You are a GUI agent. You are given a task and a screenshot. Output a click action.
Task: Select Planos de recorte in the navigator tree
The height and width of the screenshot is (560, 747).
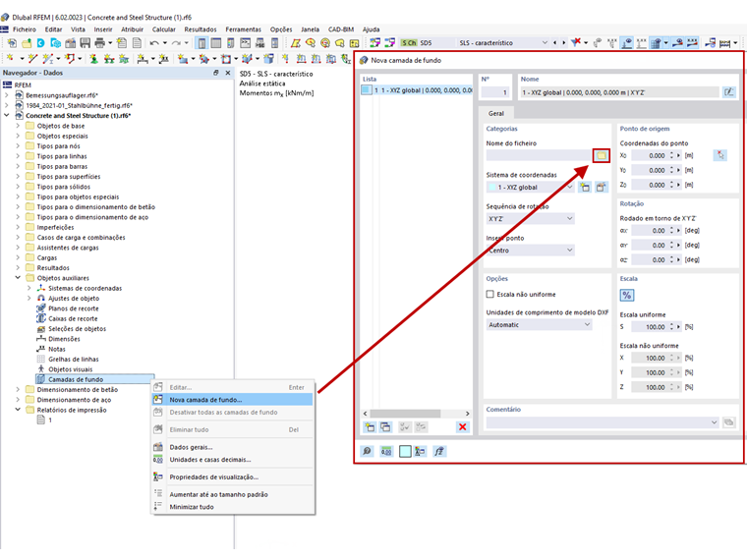74,308
